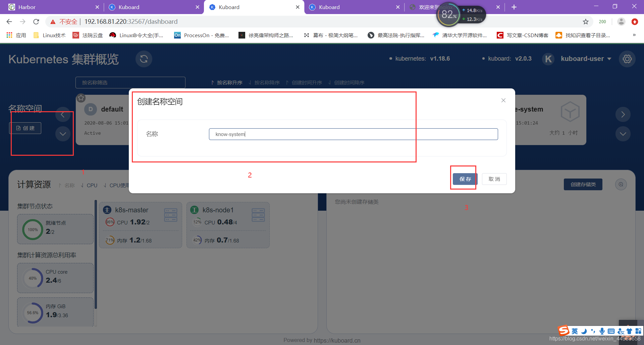644x345 pixels.
Task: Click the compute resources sidebar scrollbar
Action: click(96, 255)
